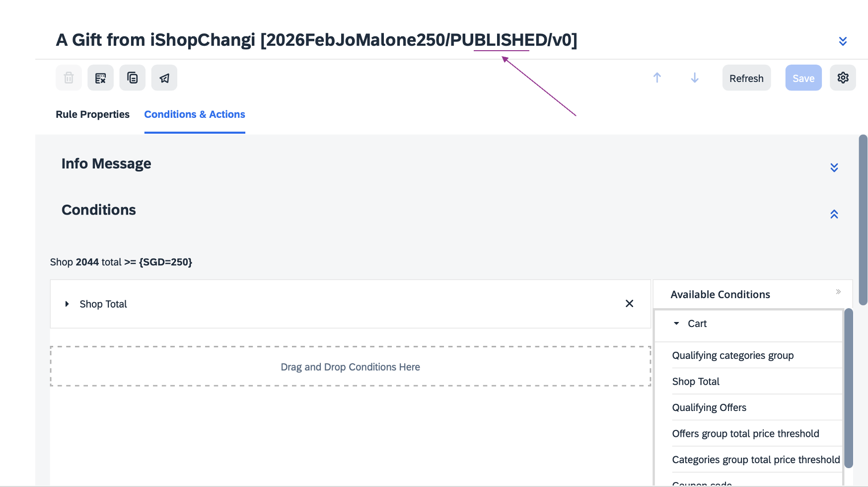
Task: Click the undeploy rule icon
Action: click(x=100, y=78)
